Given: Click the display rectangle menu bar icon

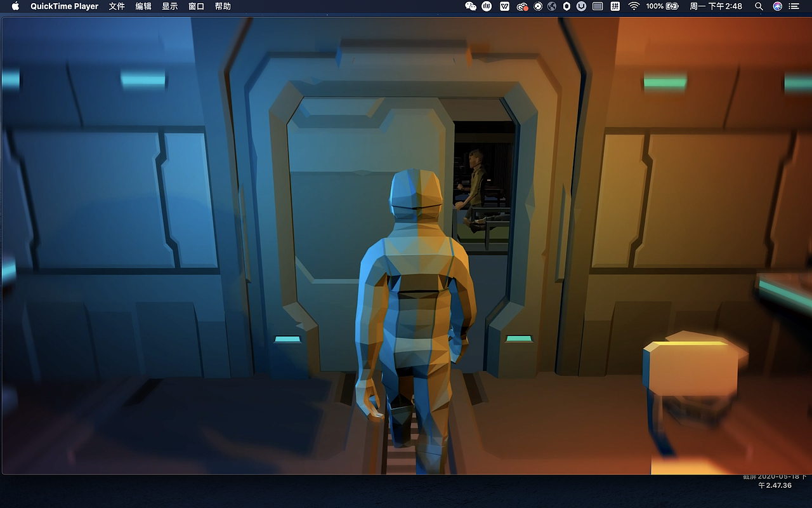Looking at the screenshot, I should click(x=598, y=6).
